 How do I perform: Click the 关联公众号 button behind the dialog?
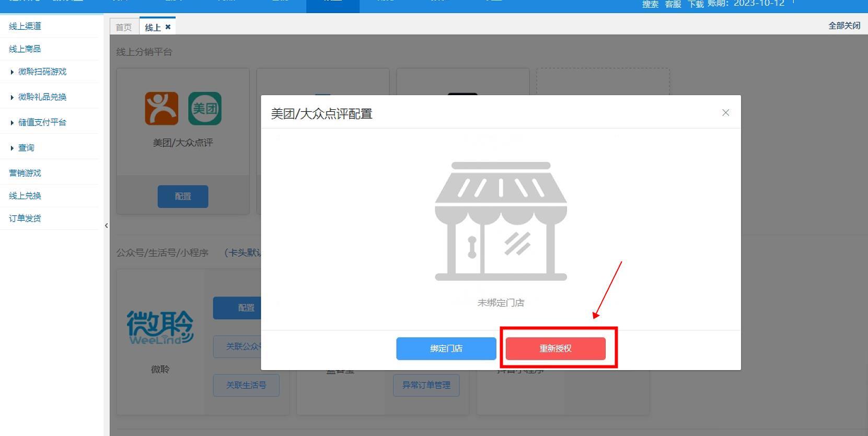coord(237,347)
